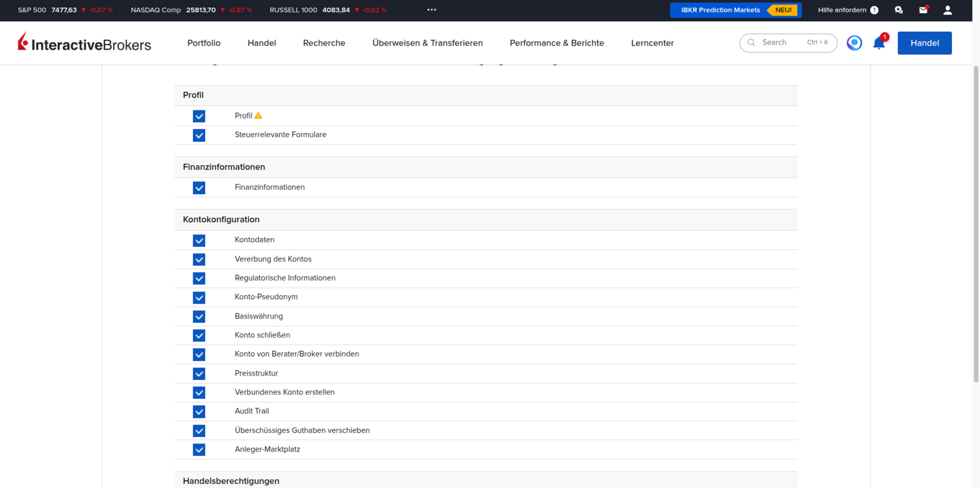Open the chat bubbles icon
Viewport: 980px width, 488px height.
pos(899,10)
